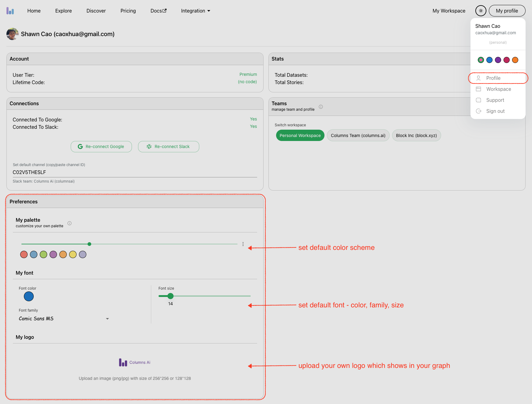Select the steel blue palette swatch
532x404 pixels.
point(34,254)
